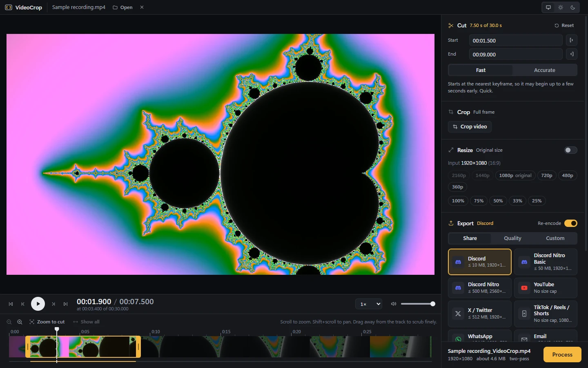The height and width of the screenshot is (368, 588).
Task: Select the Discord Nitro 500 MB preset
Action: [479, 288]
